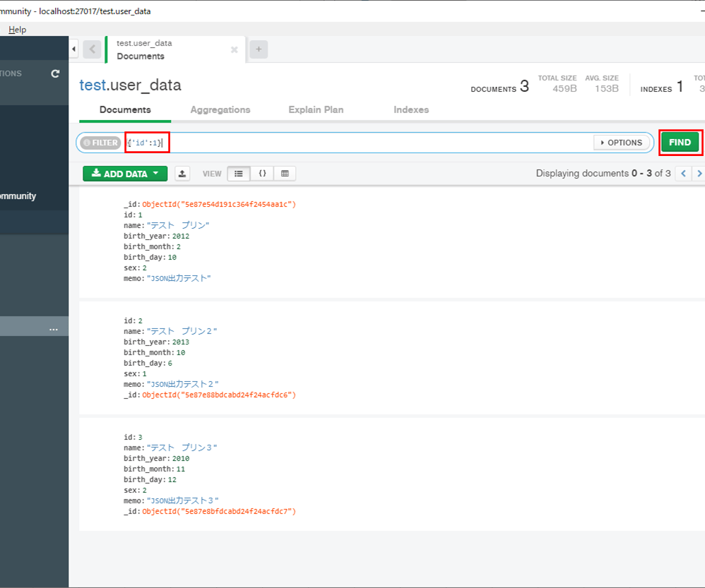Click the export collection icon beside ADD DATA

[182, 173]
